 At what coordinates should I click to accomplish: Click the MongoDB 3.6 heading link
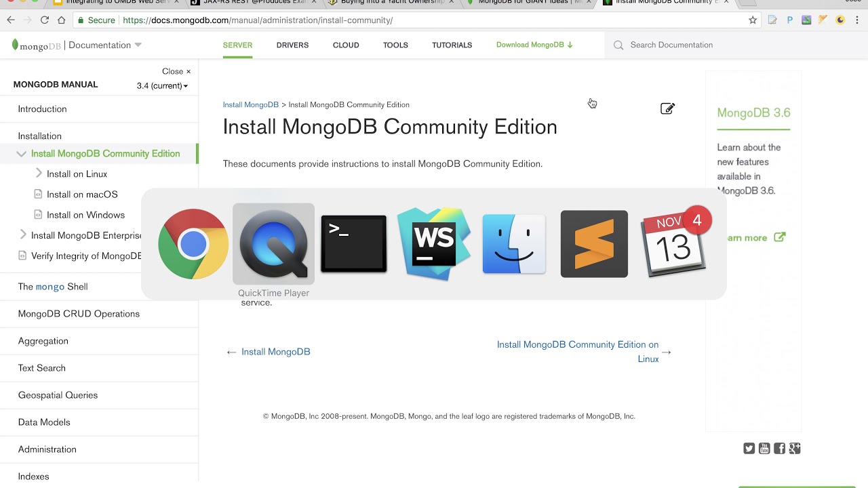(x=753, y=113)
